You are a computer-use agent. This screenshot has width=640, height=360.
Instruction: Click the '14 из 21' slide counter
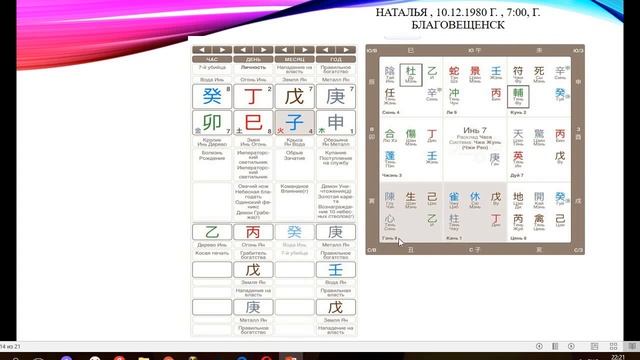click(x=10, y=347)
